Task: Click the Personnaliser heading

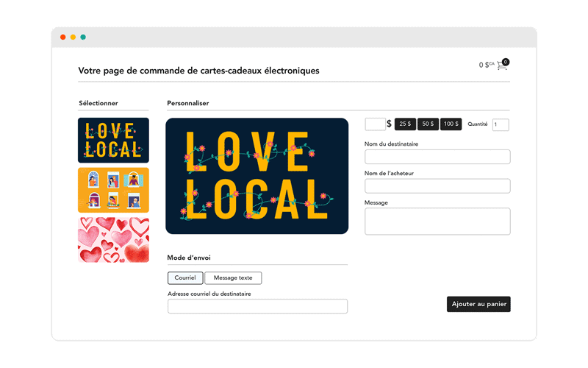Action: (188, 103)
